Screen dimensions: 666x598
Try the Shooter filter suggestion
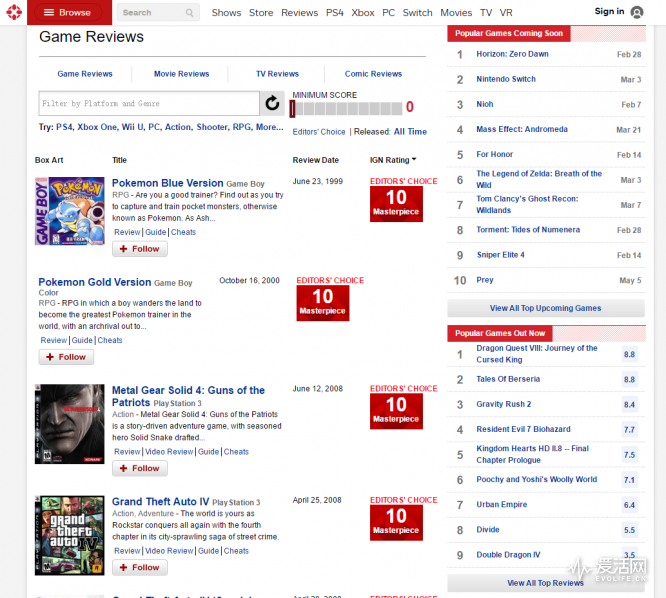click(x=212, y=127)
